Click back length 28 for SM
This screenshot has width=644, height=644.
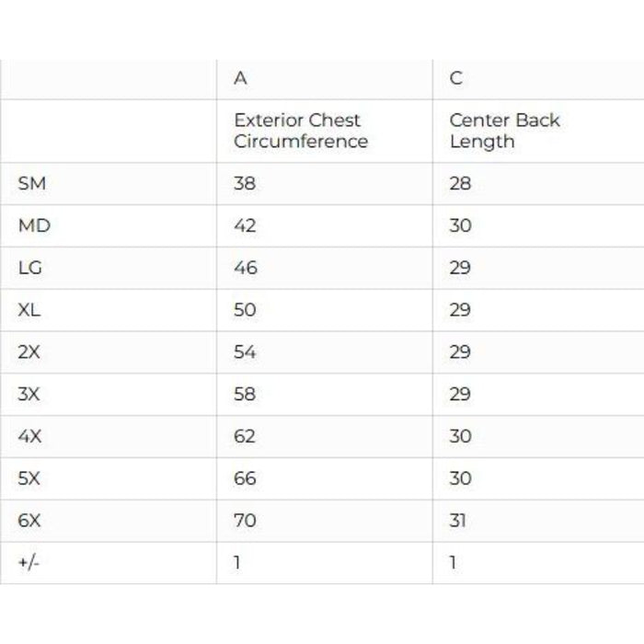(460, 183)
